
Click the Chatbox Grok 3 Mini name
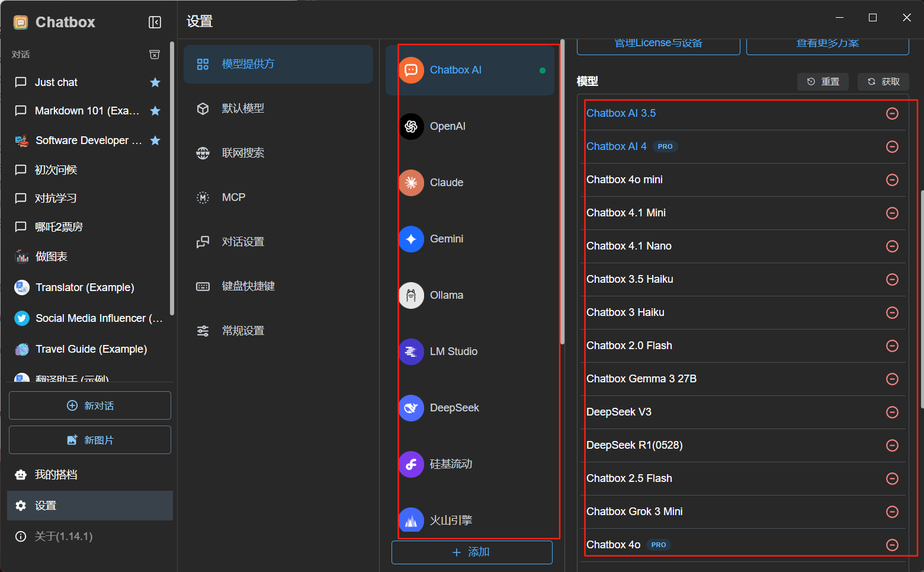coord(634,512)
